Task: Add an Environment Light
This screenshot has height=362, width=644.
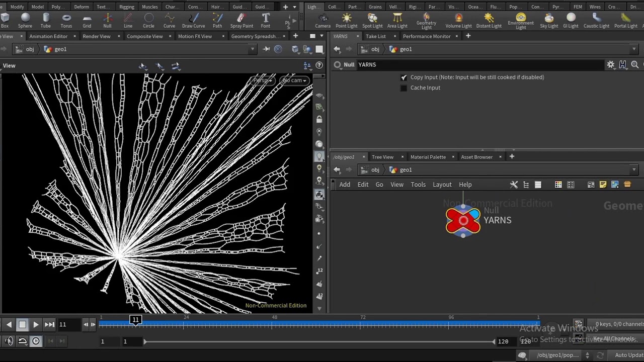Action: (521, 21)
